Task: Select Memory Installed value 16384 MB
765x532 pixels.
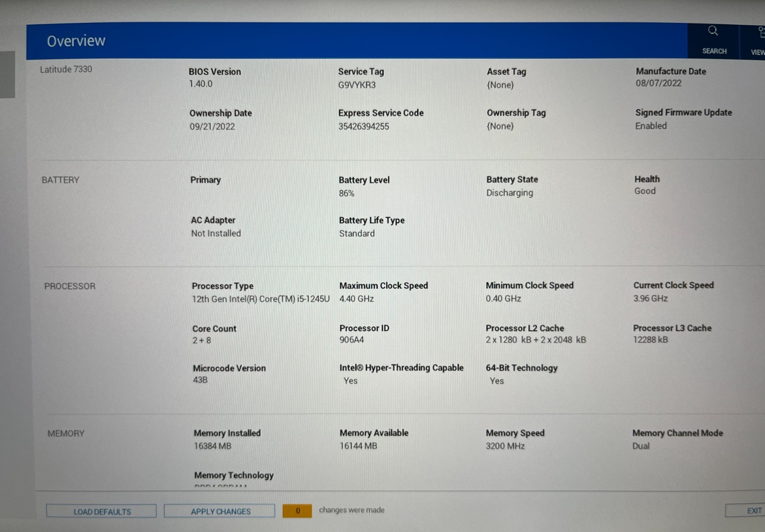Action: pyautogui.click(x=212, y=446)
